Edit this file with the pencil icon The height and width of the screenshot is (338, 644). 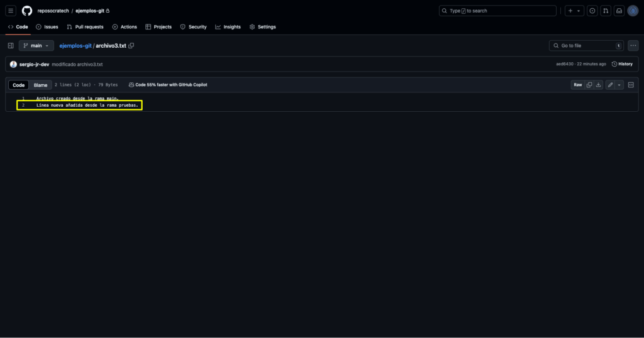610,85
